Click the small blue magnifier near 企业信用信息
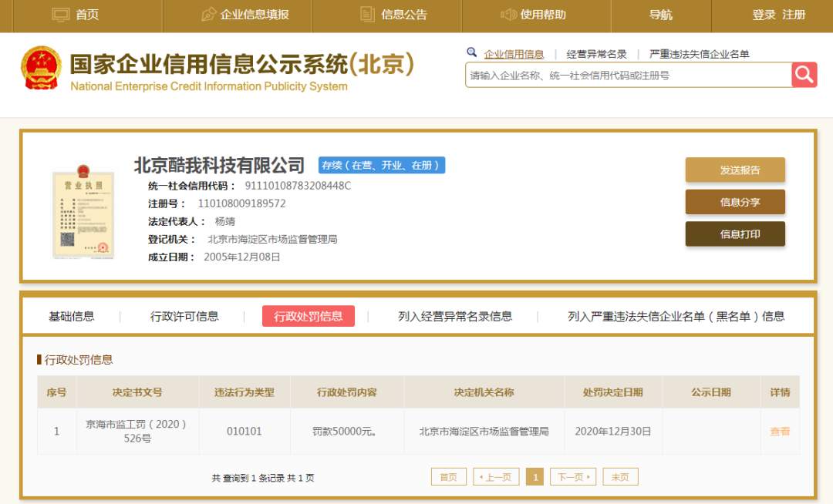 coord(471,52)
